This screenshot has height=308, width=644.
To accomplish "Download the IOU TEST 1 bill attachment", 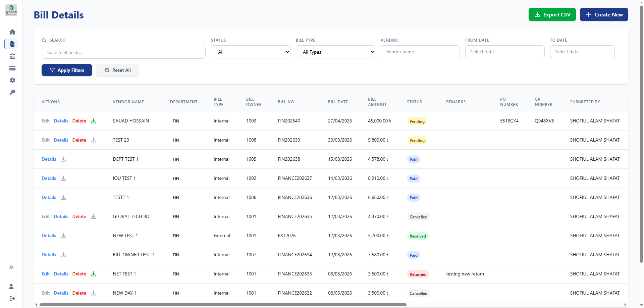I will [63, 178].
